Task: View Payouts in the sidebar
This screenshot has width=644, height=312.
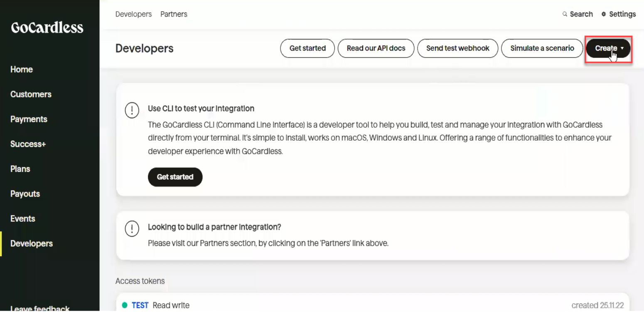Action: (25, 194)
